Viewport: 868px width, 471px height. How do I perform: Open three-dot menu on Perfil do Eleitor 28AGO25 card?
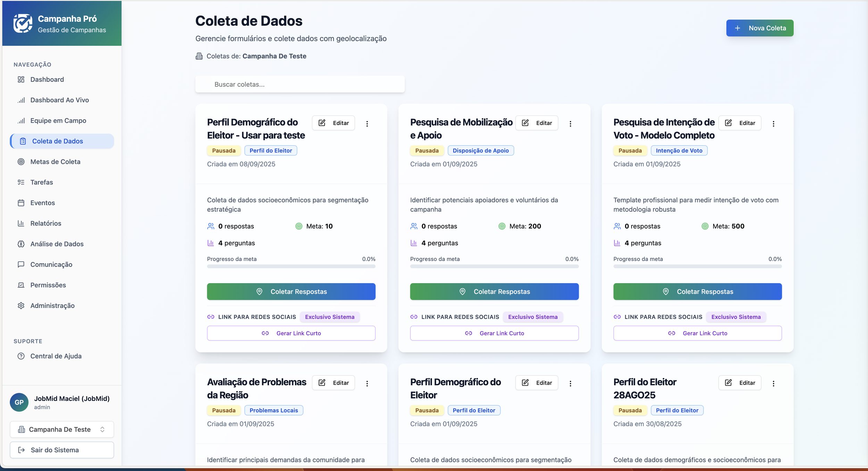coord(773,383)
